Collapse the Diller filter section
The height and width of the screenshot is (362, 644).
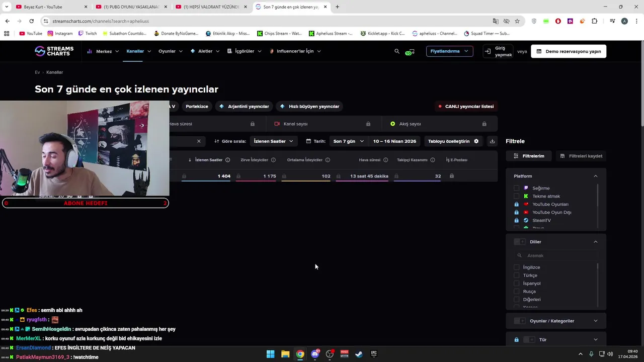pos(596,242)
